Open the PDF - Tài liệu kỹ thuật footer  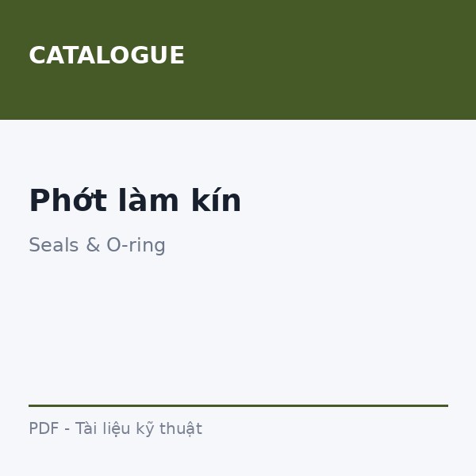[116, 428]
